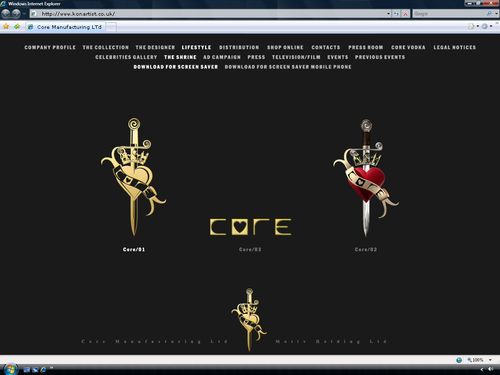Click the search magnifier icon
This screenshot has width=500, height=375.
[489, 14]
